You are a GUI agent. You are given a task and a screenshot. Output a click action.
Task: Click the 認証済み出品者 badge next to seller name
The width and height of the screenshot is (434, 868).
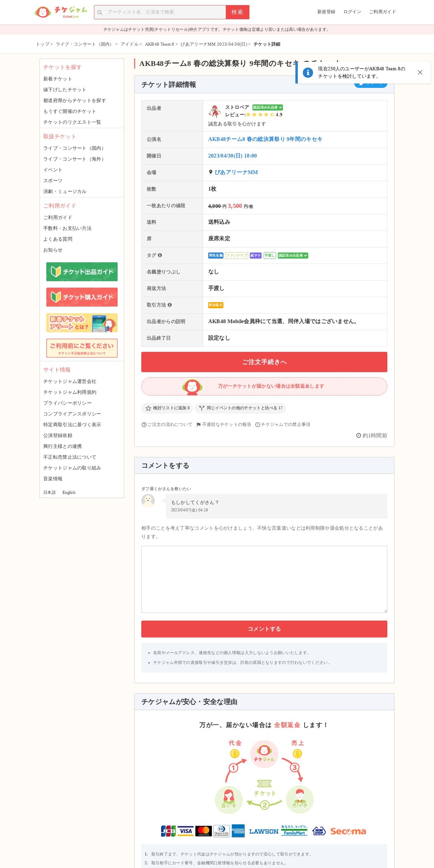[x=267, y=107]
